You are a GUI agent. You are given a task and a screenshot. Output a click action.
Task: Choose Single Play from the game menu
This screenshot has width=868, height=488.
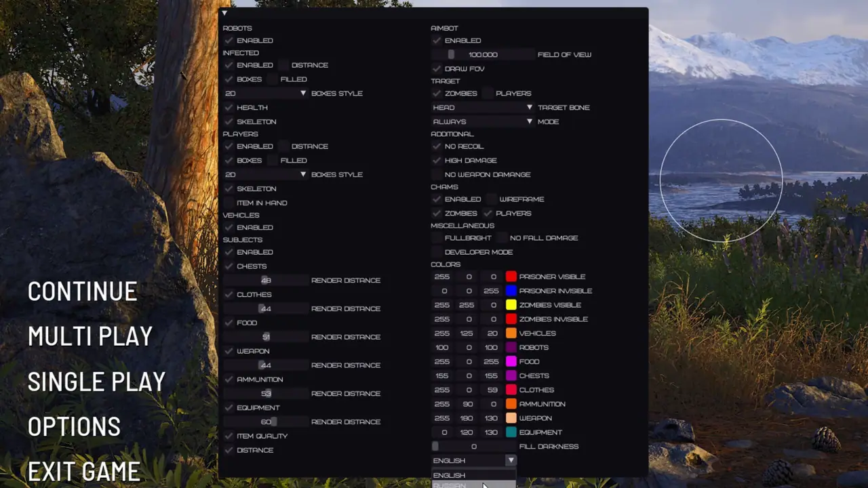pos(97,382)
